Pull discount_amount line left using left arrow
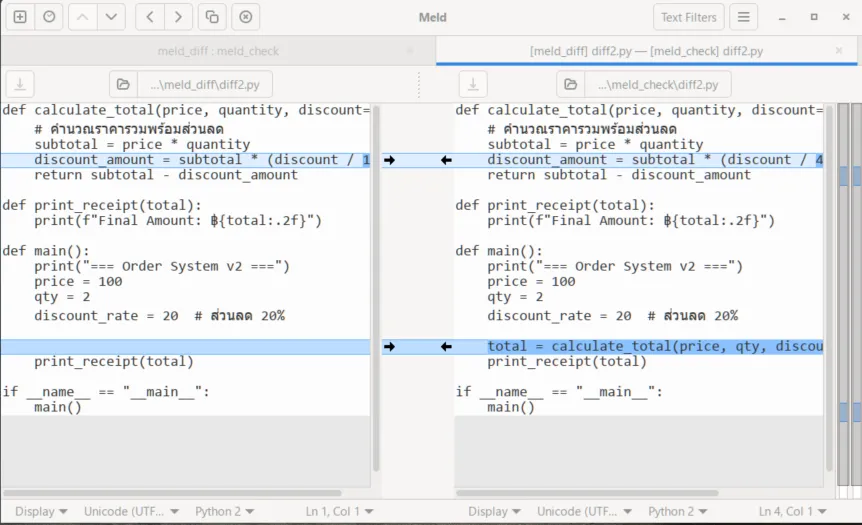This screenshot has width=862, height=525. [x=446, y=160]
